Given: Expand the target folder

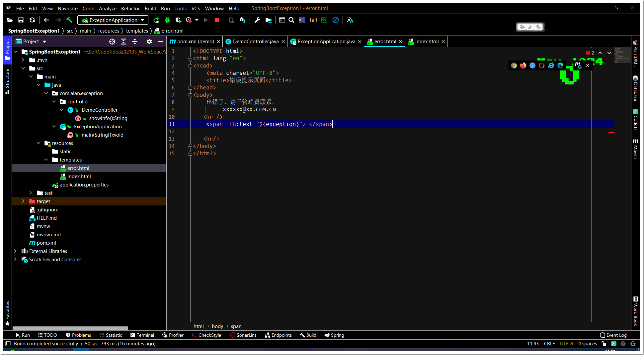Looking at the screenshot, I should click(23, 201).
